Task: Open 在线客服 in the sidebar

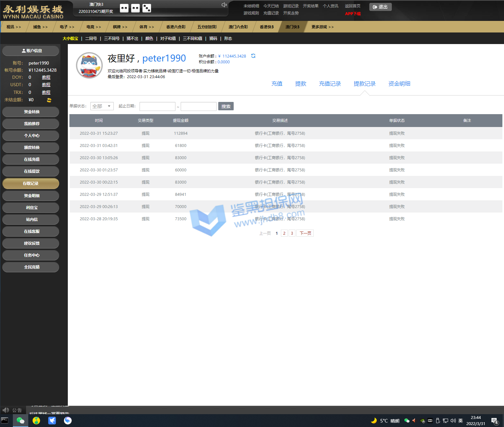Action: (31, 232)
